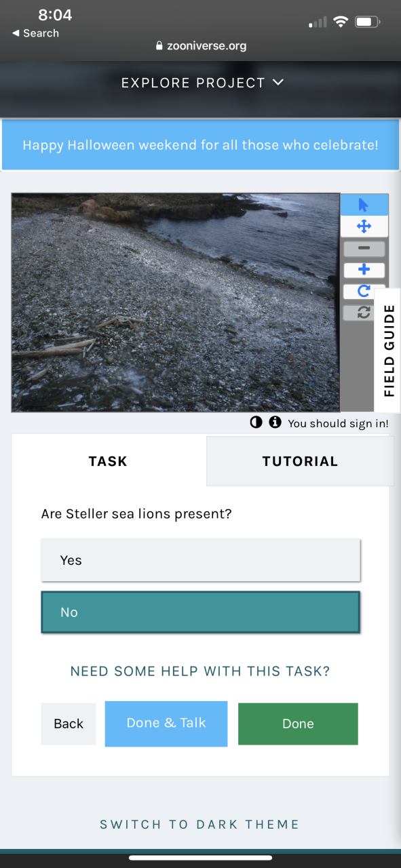
Task: Select the pan move tool
Action: pyautogui.click(x=364, y=226)
